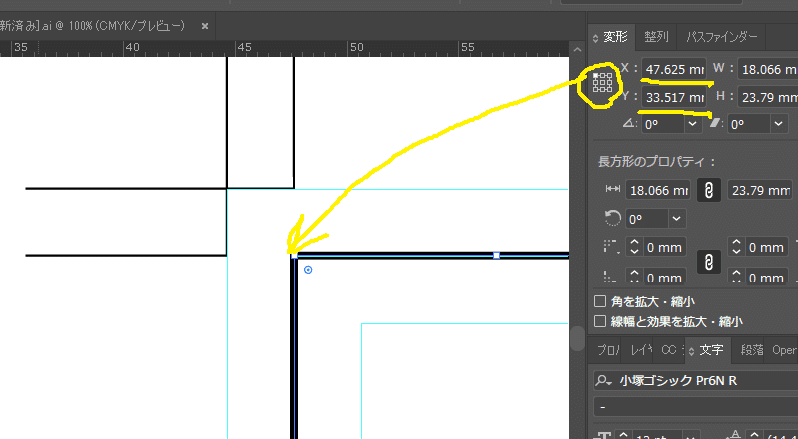Screen dimensions: 798x439
Task: Click the ruler mark labeled 40
Action: pos(132,47)
